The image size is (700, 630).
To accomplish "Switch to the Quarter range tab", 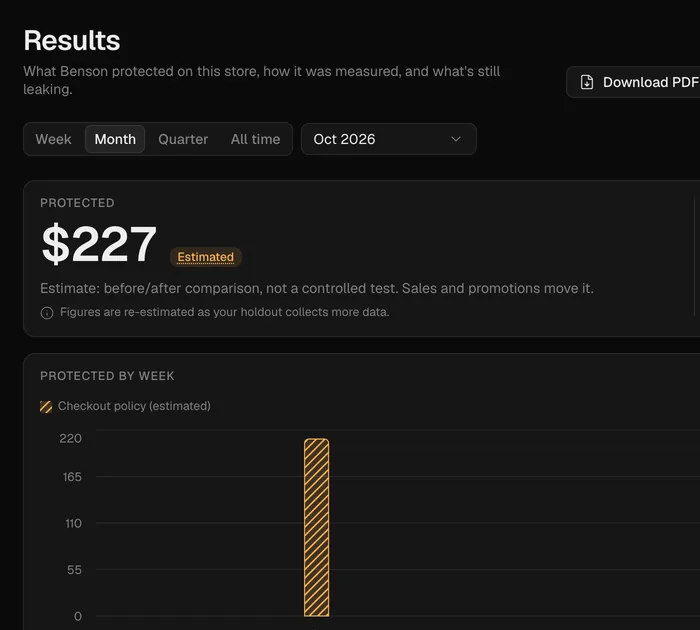I will pyautogui.click(x=183, y=139).
